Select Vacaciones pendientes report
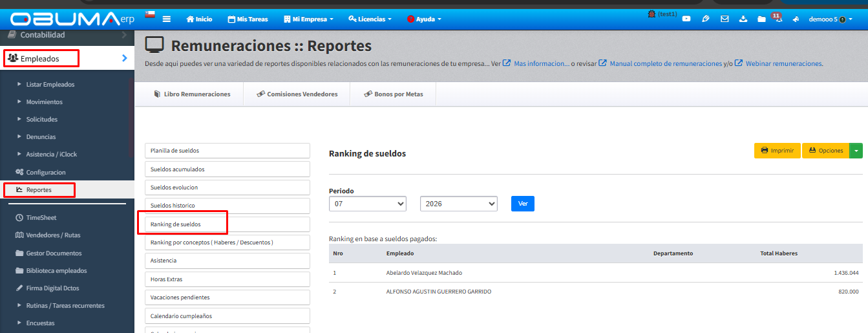Image resolution: width=868 pixels, height=333 pixels. [x=228, y=297]
